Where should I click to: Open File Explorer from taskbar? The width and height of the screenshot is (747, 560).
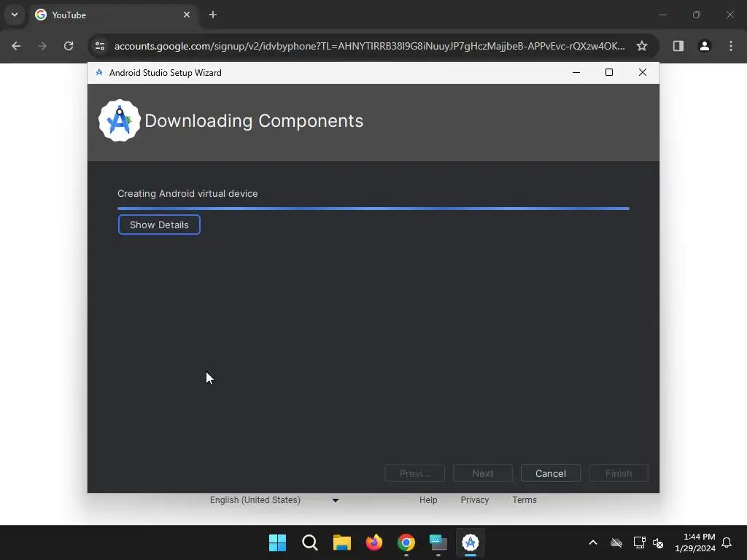[x=341, y=542]
